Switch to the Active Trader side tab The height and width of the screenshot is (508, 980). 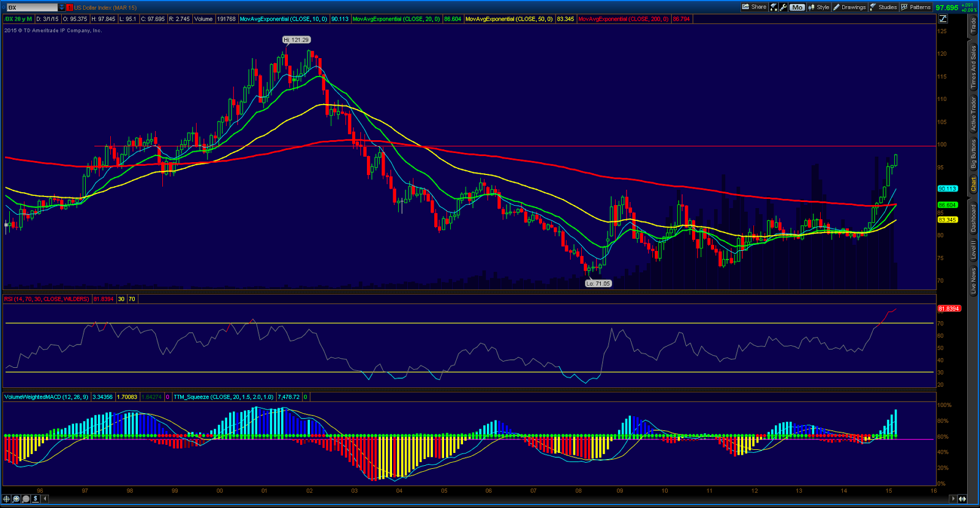coord(973,114)
